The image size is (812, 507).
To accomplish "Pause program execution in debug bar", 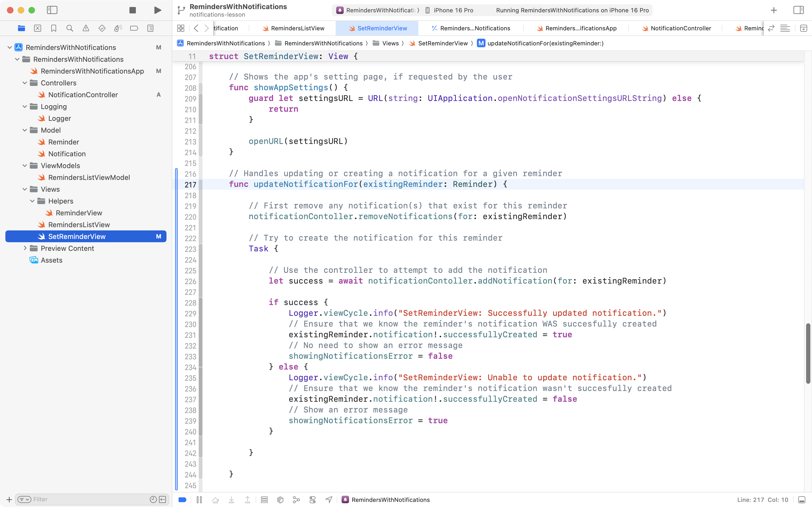I will (x=199, y=500).
